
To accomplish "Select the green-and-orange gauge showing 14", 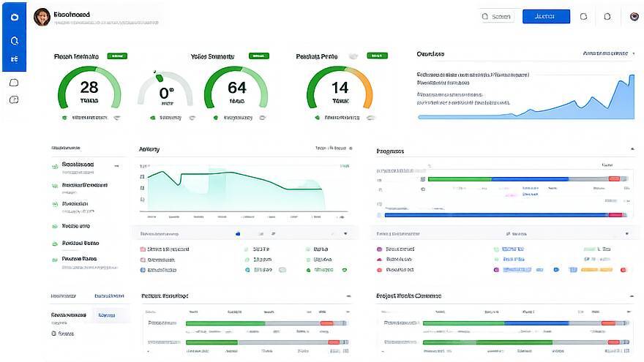I will (340, 88).
